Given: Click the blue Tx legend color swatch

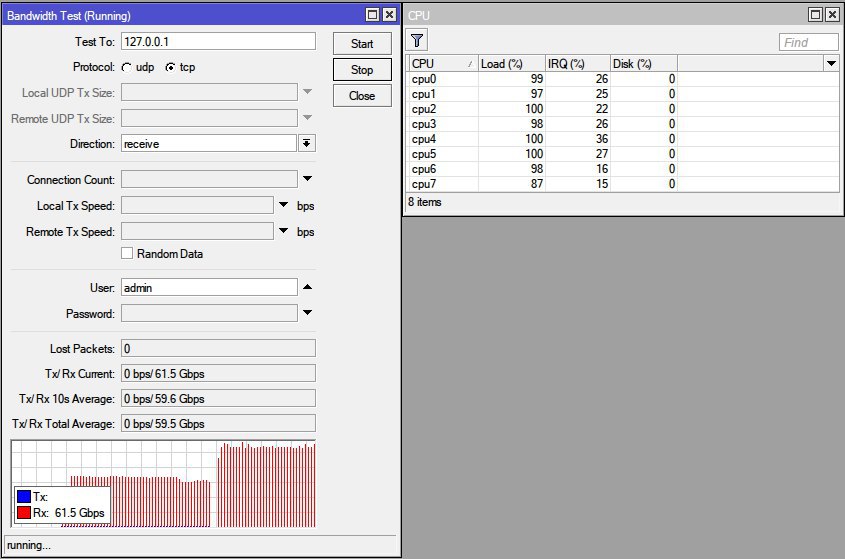Looking at the screenshot, I should click(x=24, y=496).
